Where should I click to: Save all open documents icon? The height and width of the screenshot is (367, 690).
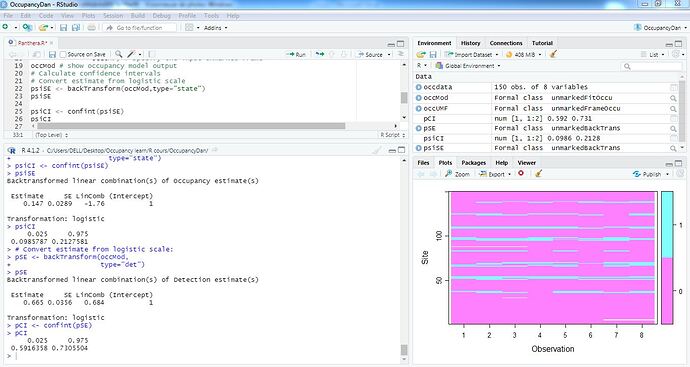pos(76,27)
